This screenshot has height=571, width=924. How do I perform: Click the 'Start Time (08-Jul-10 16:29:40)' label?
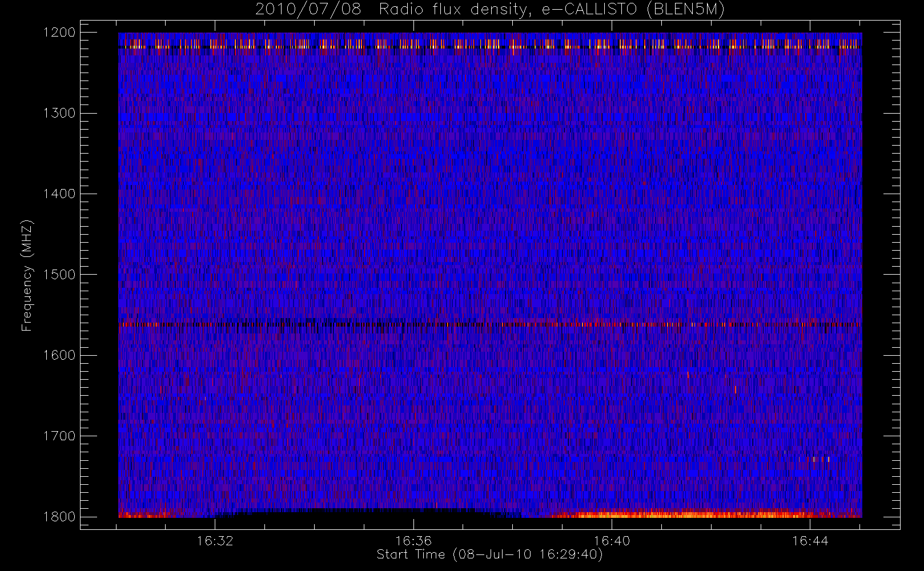tap(489, 554)
